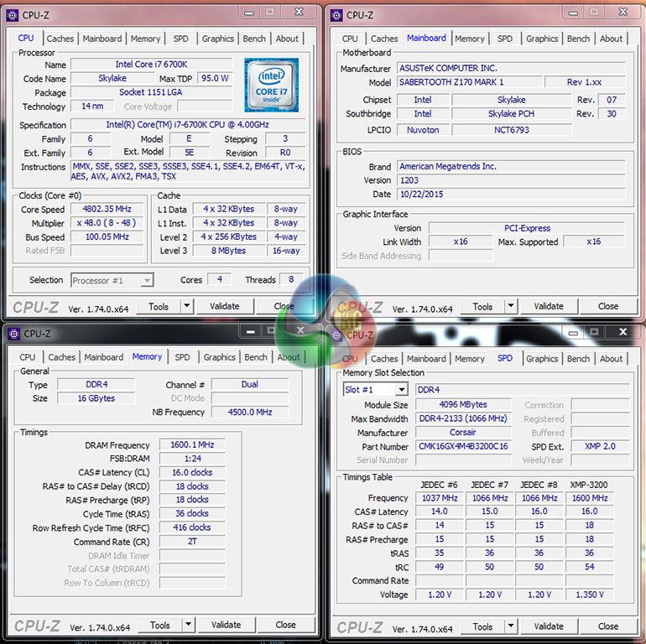Click Validate in the Mainboard window
The height and width of the screenshot is (644, 646).
pyautogui.click(x=549, y=306)
